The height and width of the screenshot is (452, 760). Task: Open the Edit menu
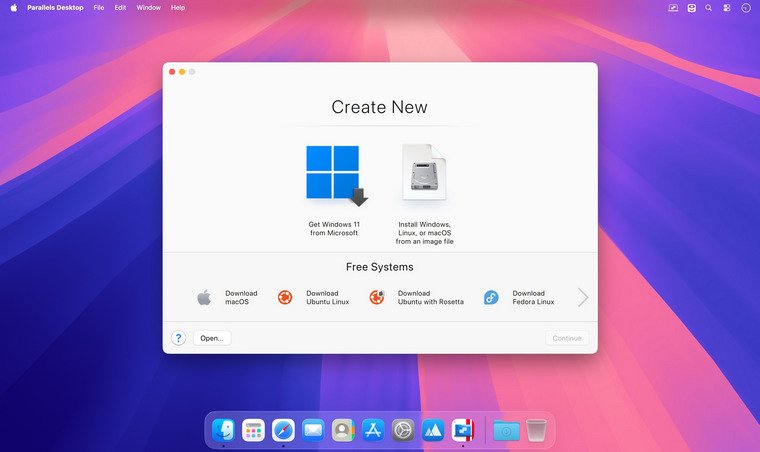120,7
